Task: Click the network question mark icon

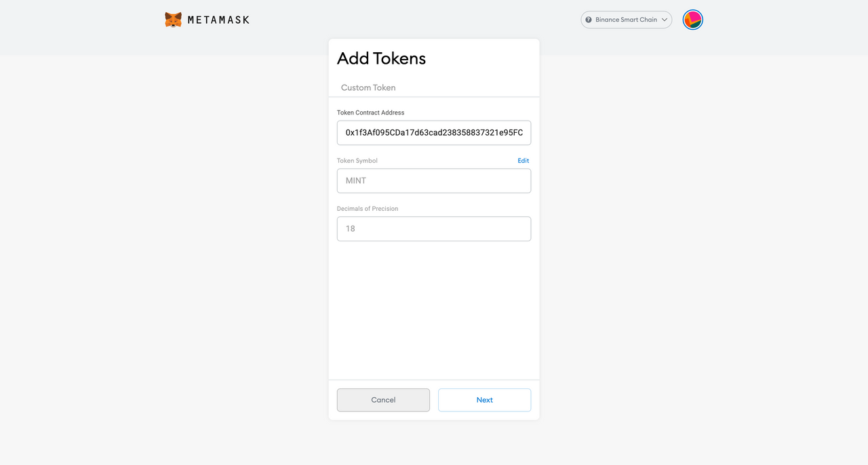Action: (589, 20)
